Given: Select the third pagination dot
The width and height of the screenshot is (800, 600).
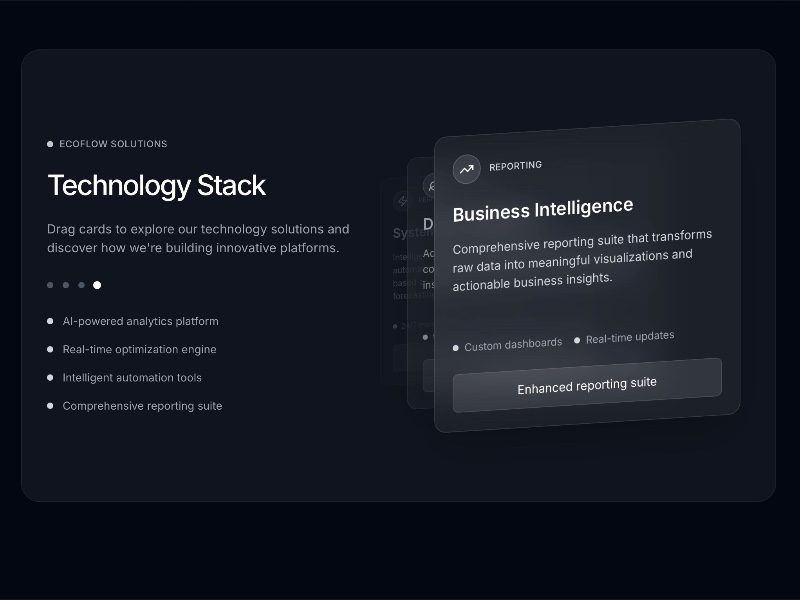Looking at the screenshot, I should pos(82,285).
